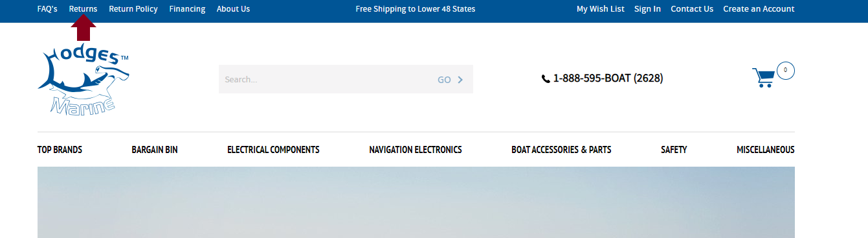Click Create an Account

pyautogui.click(x=759, y=9)
